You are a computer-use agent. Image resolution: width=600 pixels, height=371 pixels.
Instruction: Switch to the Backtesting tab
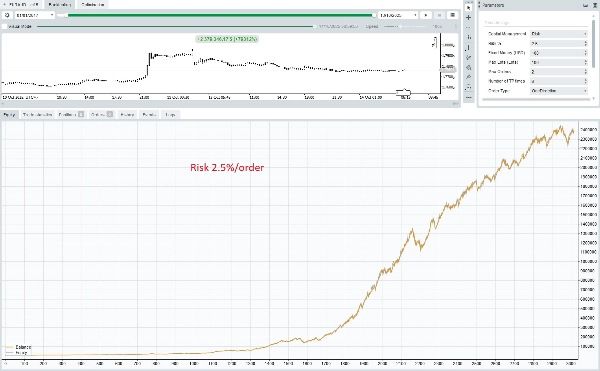click(x=60, y=5)
